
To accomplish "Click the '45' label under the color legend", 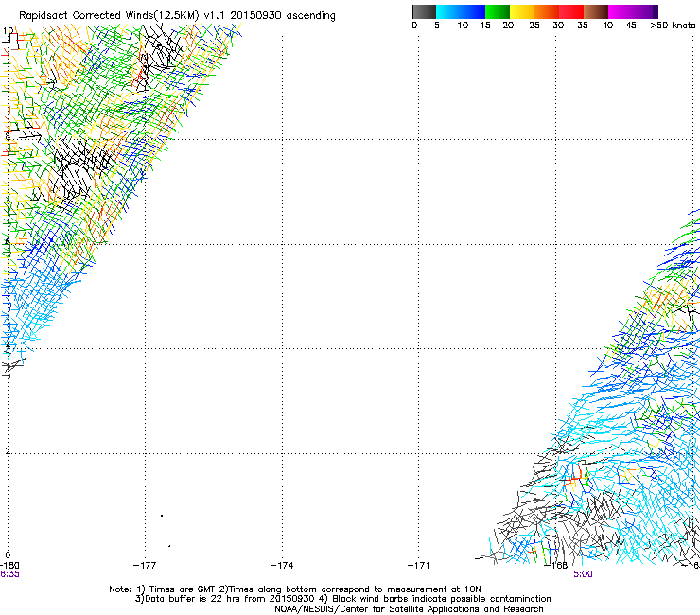I will (631, 26).
